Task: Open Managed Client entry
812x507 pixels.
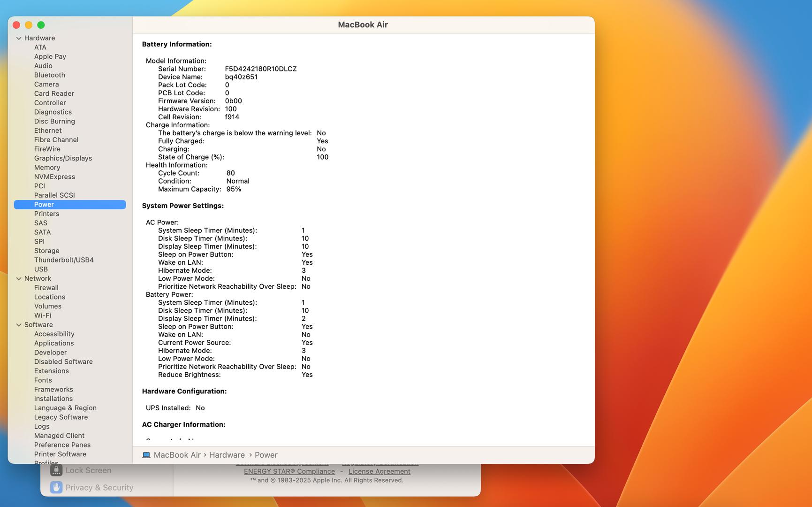Action: [59, 436]
